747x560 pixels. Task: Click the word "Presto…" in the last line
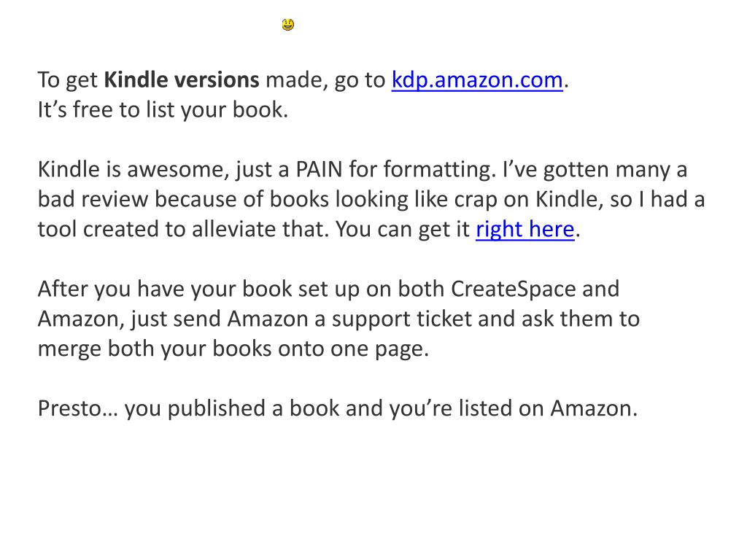pos(77,409)
